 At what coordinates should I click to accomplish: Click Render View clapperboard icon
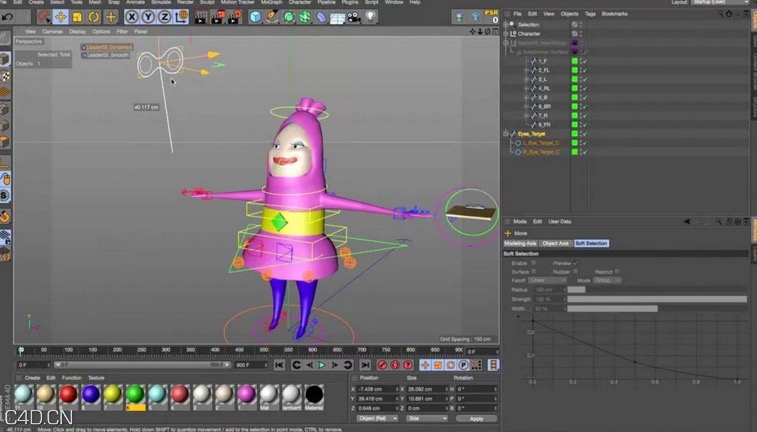(200, 17)
